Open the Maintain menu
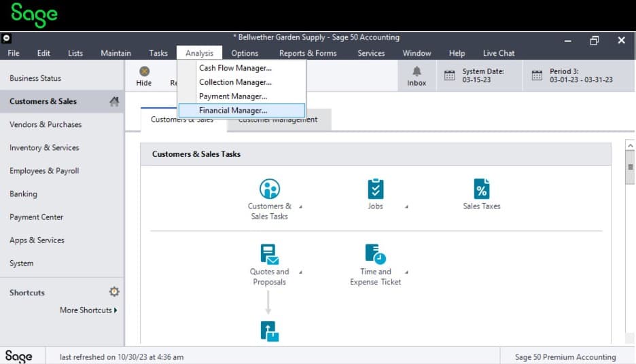The width and height of the screenshot is (636, 364). coord(116,53)
